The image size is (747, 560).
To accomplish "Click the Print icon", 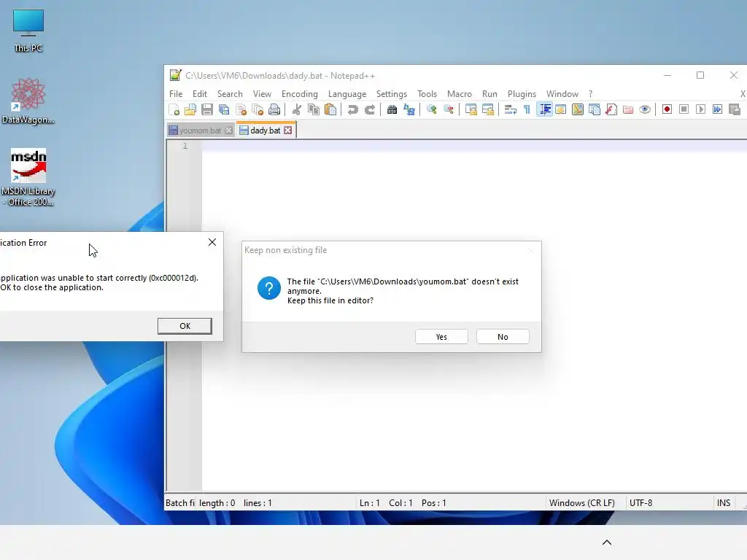I will coord(274,109).
